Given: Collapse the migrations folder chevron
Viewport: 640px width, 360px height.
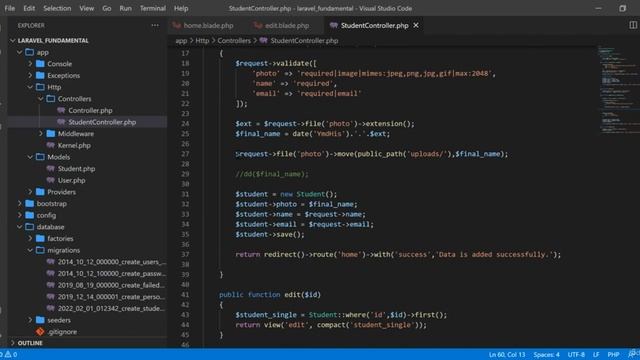Looking at the screenshot, I should tap(30, 250).
